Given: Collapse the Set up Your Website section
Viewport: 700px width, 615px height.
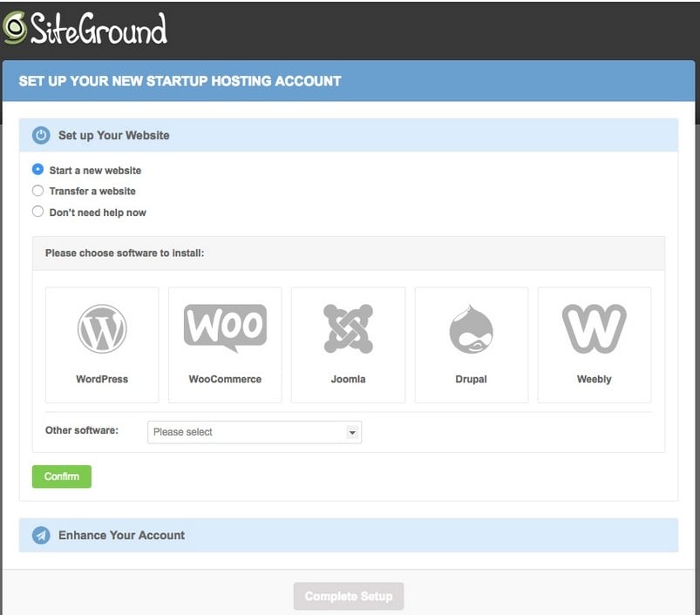Looking at the screenshot, I should (348, 135).
